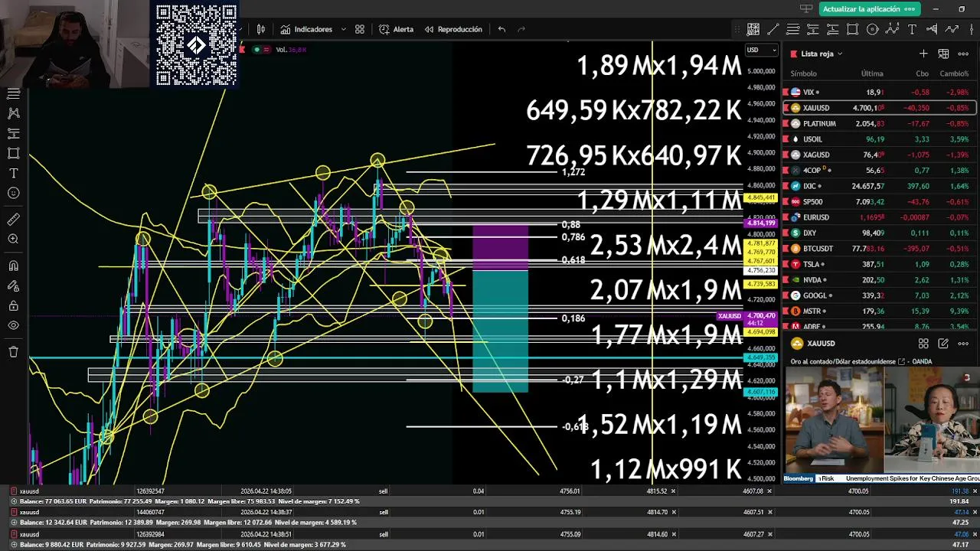
Task: Select BTCUSDT in the watchlist
Action: click(x=879, y=248)
